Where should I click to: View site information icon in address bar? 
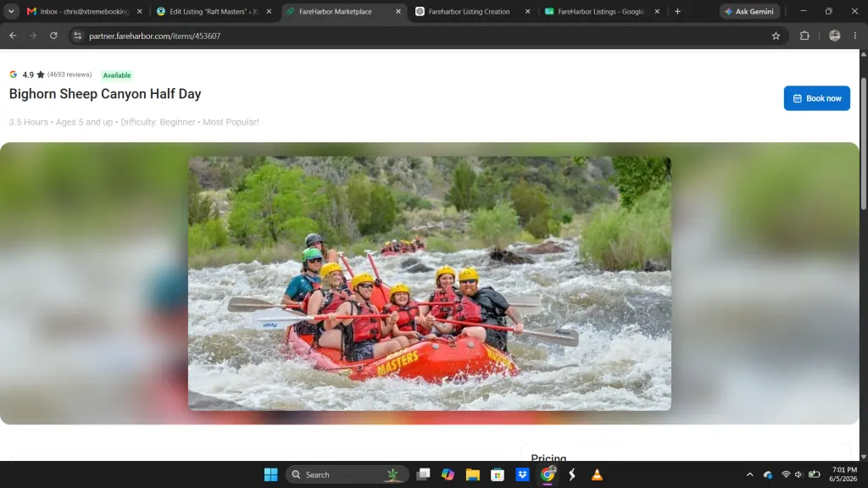77,36
